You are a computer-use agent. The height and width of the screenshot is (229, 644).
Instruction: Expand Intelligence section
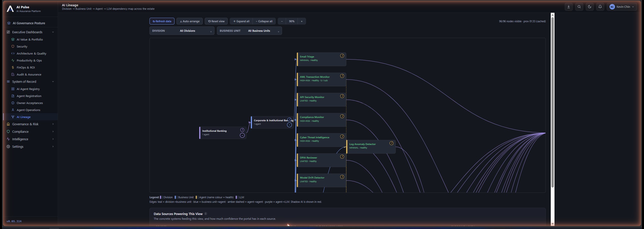click(30, 139)
